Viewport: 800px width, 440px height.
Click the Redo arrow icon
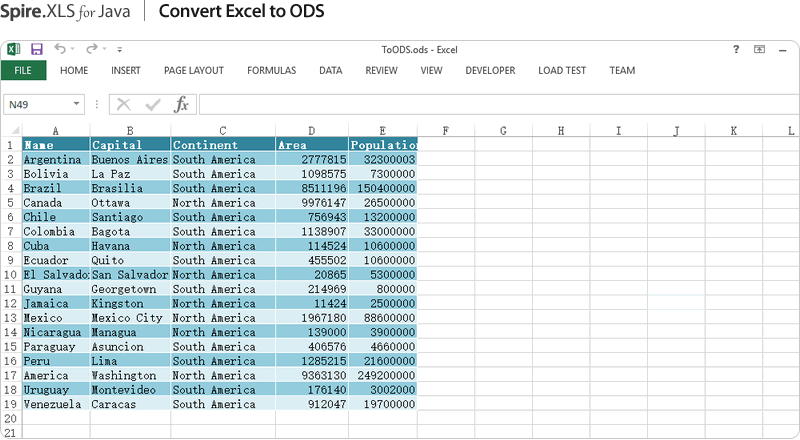tap(91, 49)
